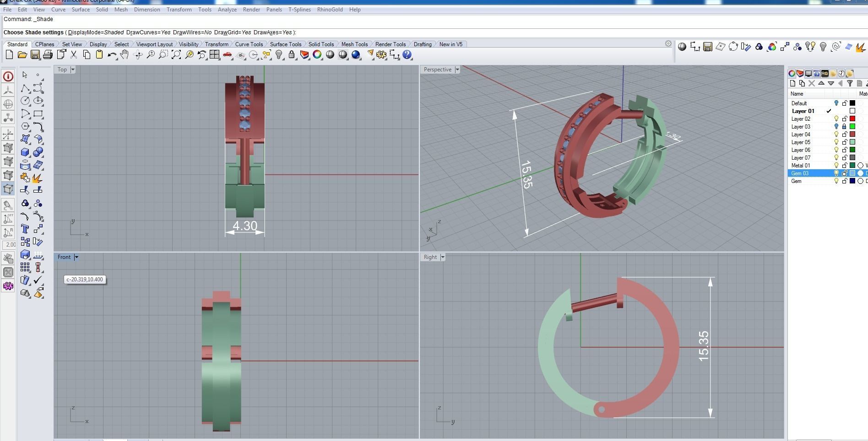Screen dimensions: 868x441
Task: Click the red color swatch of Layer 02
Action: (x=852, y=119)
